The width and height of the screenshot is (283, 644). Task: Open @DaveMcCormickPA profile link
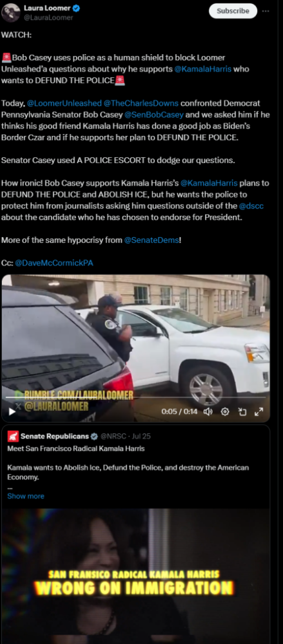[54, 263]
